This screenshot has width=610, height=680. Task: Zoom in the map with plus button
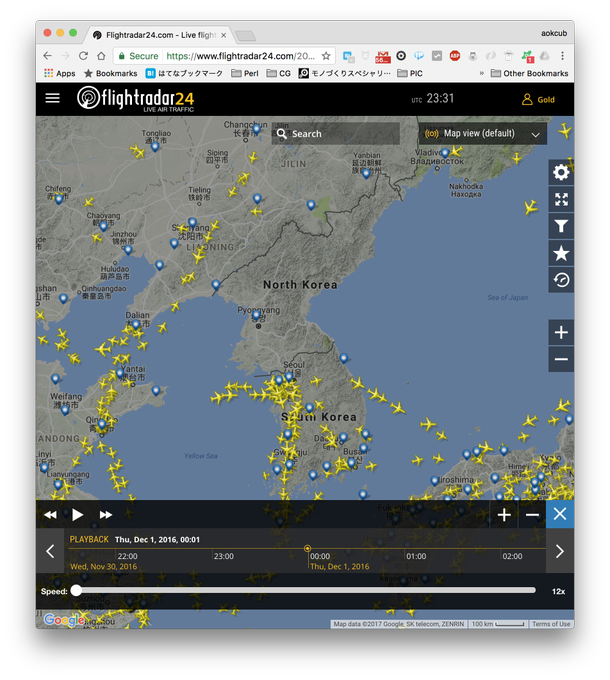coord(561,333)
